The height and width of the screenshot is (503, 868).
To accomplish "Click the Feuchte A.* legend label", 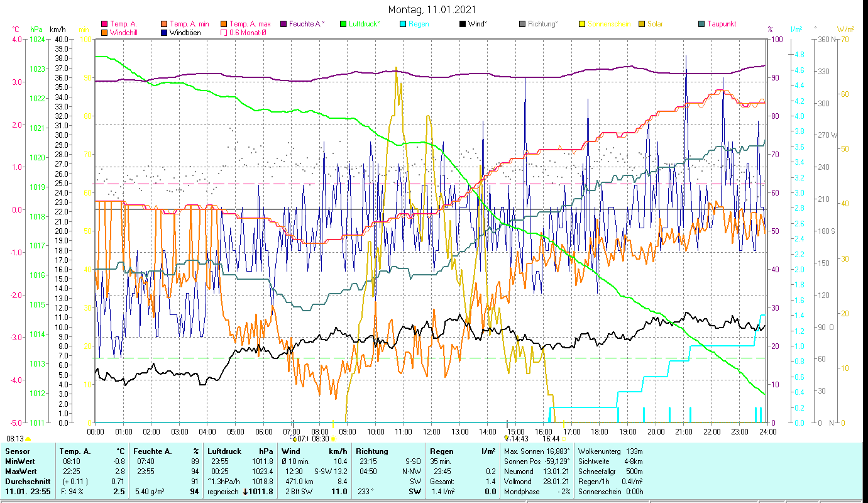I will [x=307, y=24].
